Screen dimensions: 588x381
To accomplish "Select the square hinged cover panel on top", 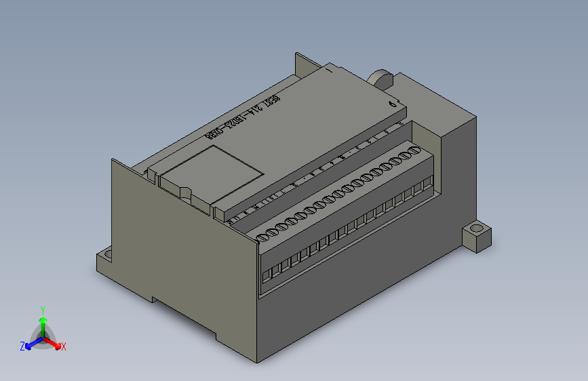I will click(212, 175).
